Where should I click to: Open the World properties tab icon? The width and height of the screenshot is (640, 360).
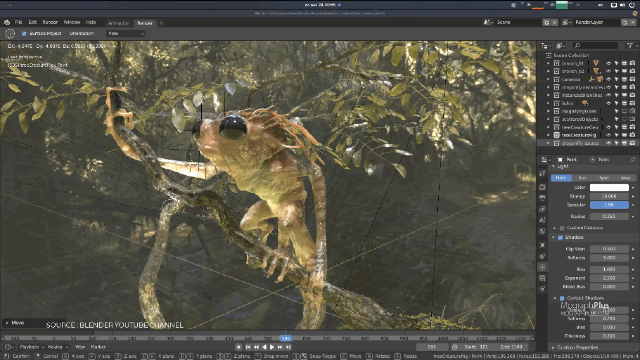point(542,231)
